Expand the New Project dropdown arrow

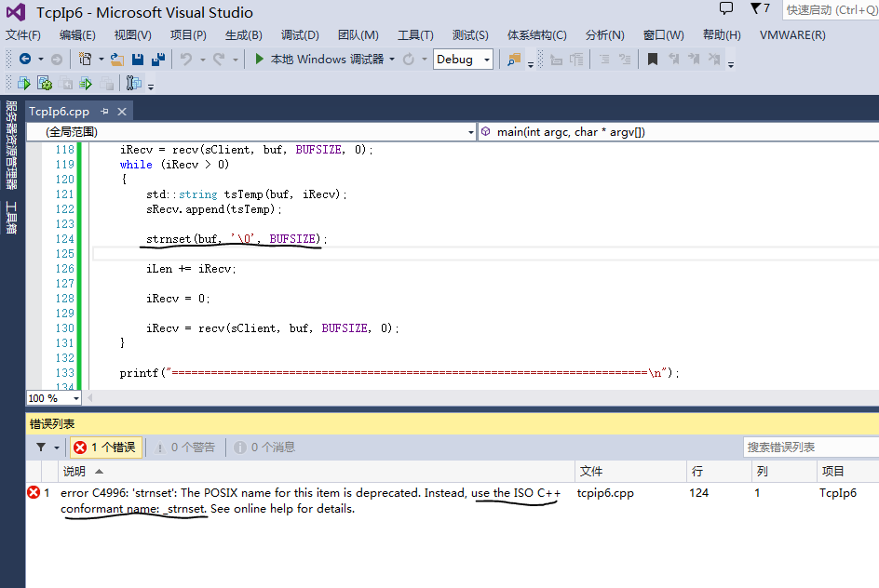(101, 60)
